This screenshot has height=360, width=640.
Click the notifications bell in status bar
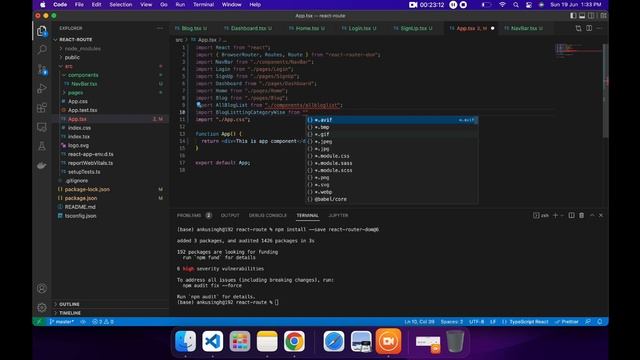600,322
